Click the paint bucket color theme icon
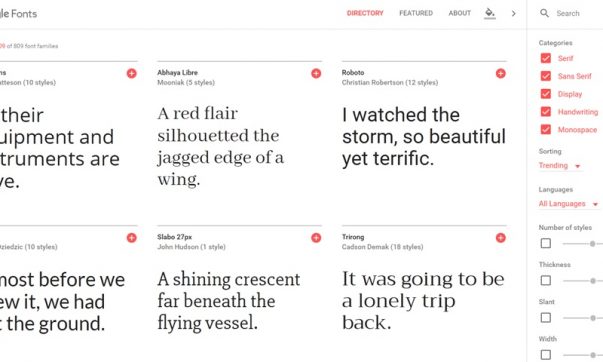603x362 pixels. coord(490,13)
